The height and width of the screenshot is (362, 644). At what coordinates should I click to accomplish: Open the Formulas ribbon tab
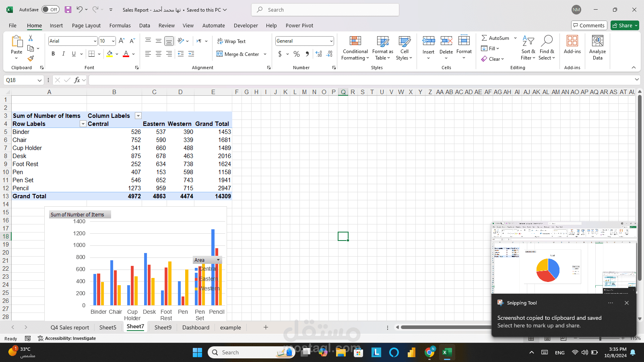[x=120, y=25]
